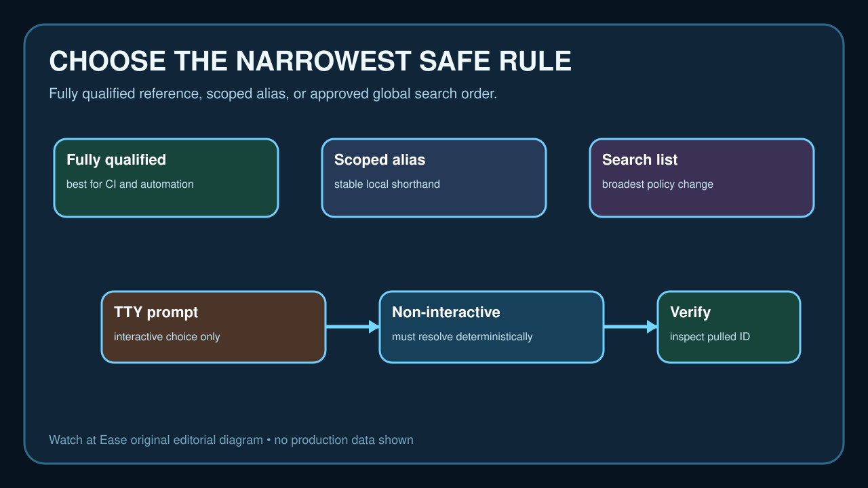Select the text "broadest policy change"
Viewport: 868px width, 488px height.
[658, 184]
